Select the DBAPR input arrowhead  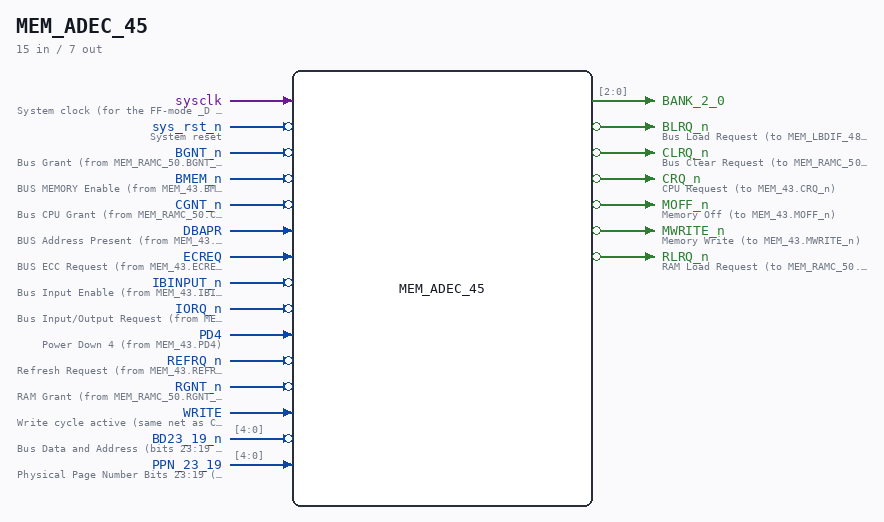click(288, 231)
